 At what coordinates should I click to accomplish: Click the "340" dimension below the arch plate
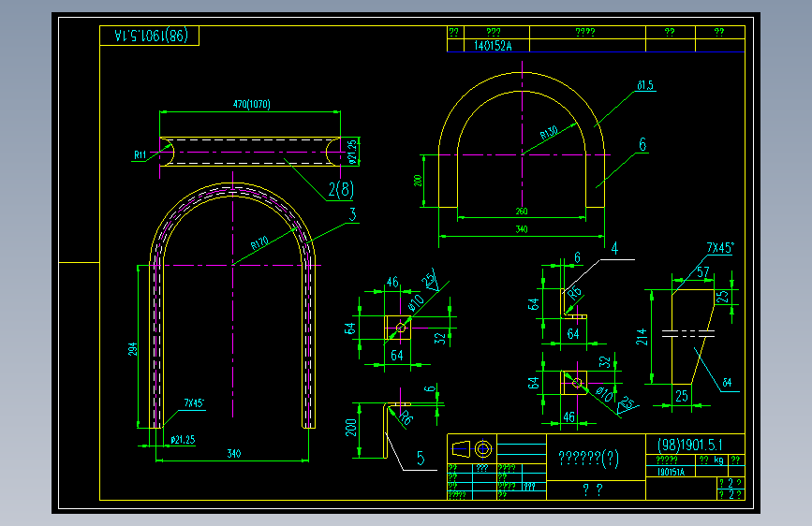[x=522, y=229]
